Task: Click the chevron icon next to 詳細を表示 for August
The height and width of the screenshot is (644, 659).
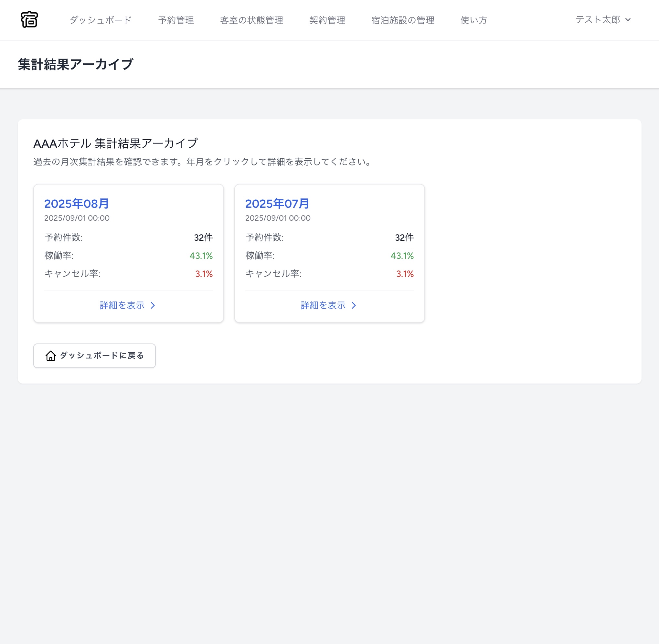Action: coord(153,305)
